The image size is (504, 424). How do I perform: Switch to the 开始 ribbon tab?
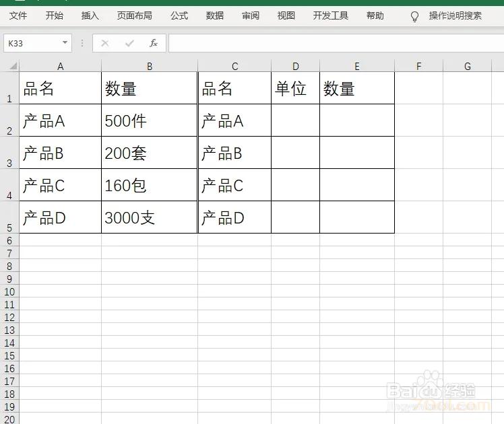click(x=54, y=15)
